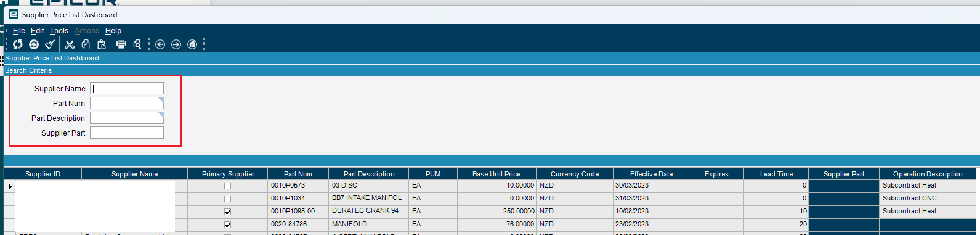
Task: Open Print Preview magnifier icon
Action: [137, 44]
